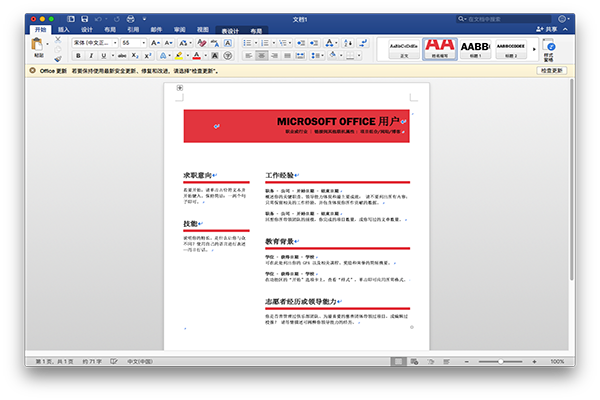Viewport: 600px width, 400px height.
Task: Click the yellow text highlight color
Action: (179, 56)
